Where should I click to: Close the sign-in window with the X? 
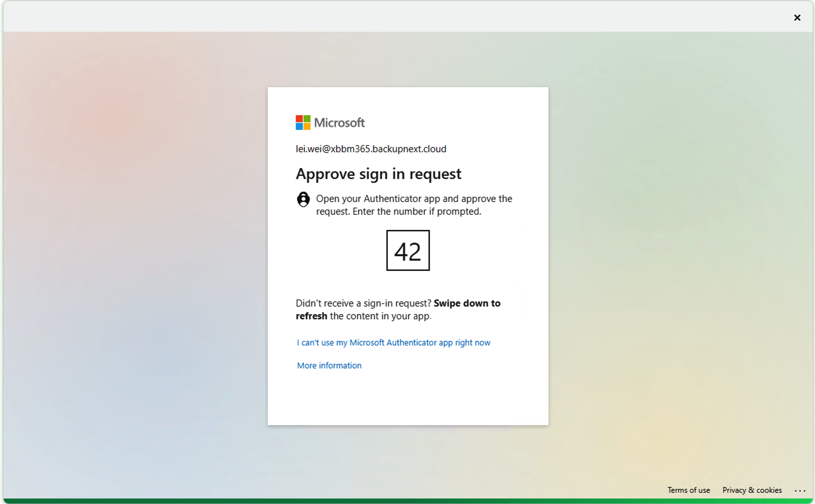tap(797, 18)
